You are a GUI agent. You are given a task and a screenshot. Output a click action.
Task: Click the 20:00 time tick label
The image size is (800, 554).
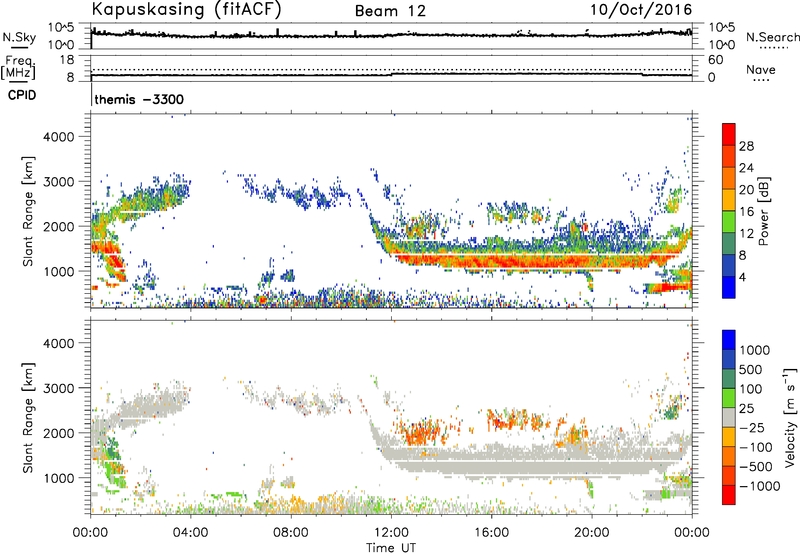[591, 533]
